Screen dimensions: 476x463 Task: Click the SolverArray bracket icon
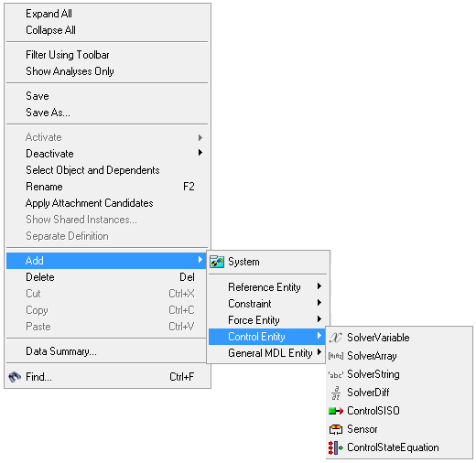(336, 356)
